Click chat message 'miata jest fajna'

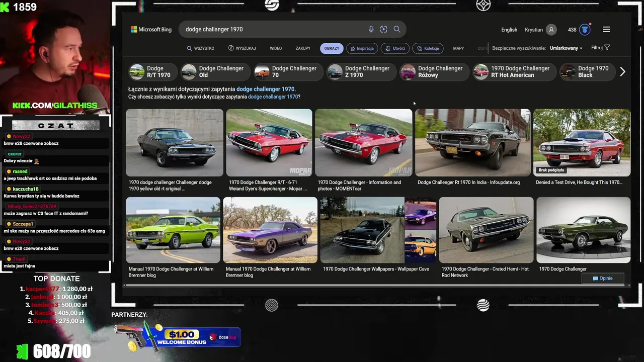[20, 266]
